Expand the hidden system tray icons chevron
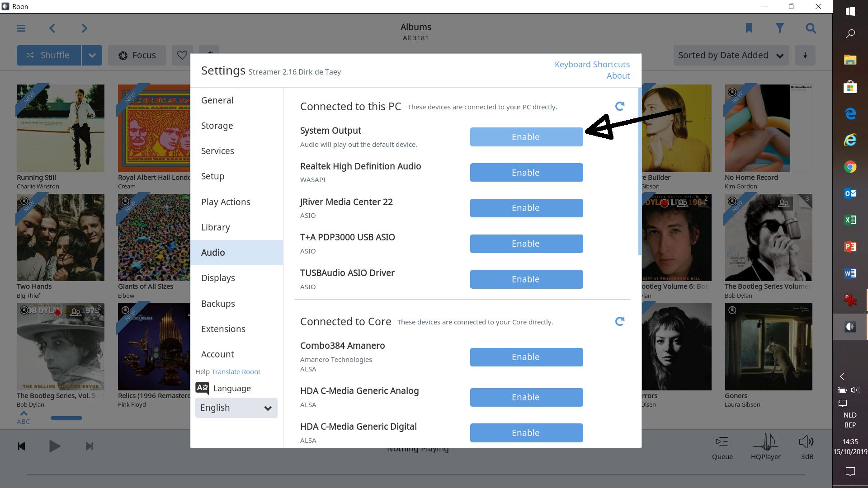This screenshot has height=488, width=868. pyautogui.click(x=842, y=376)
